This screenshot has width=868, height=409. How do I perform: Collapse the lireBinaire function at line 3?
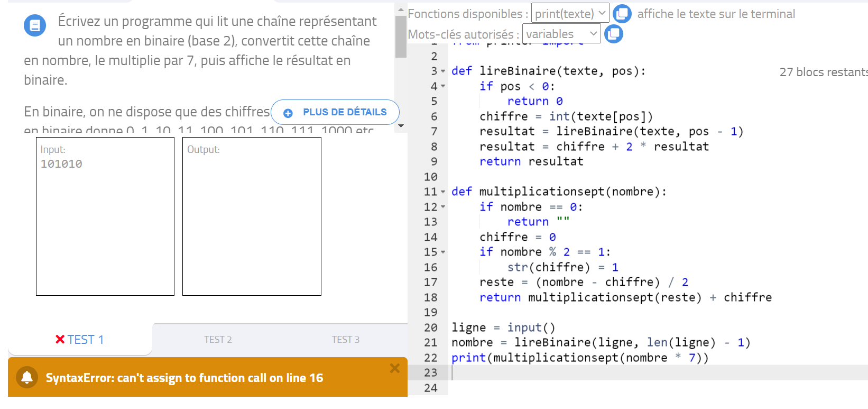pyautogui.click(x=443, y=71)
